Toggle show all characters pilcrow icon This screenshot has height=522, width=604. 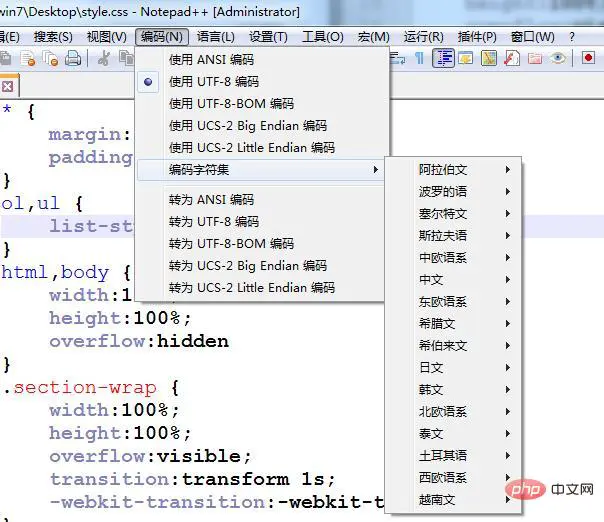420,59
